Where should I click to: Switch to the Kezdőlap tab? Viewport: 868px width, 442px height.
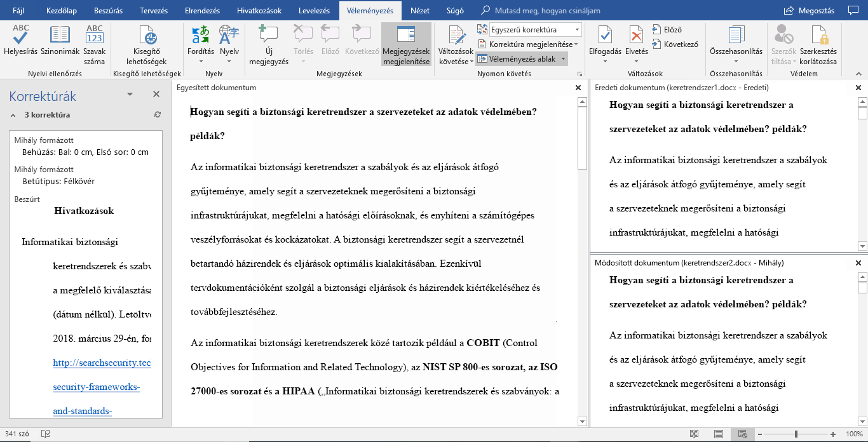click(x=62, y=11)
